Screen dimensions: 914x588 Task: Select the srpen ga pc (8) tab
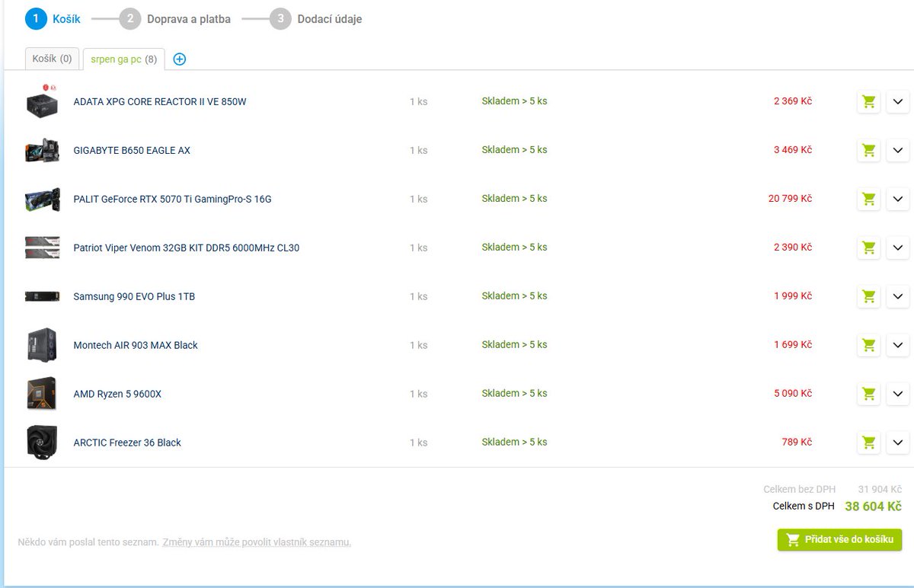coord(123,59)
